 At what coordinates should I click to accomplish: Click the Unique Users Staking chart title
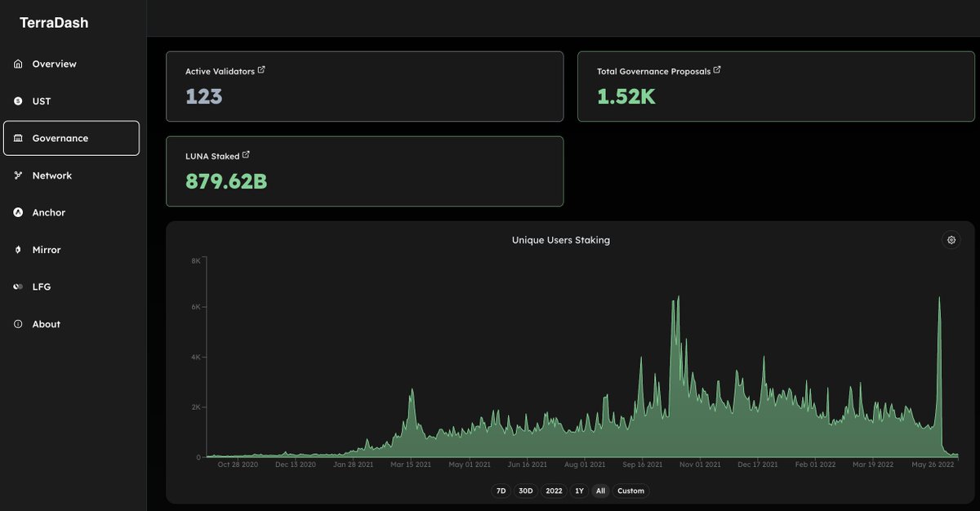[x=561, y=240]
